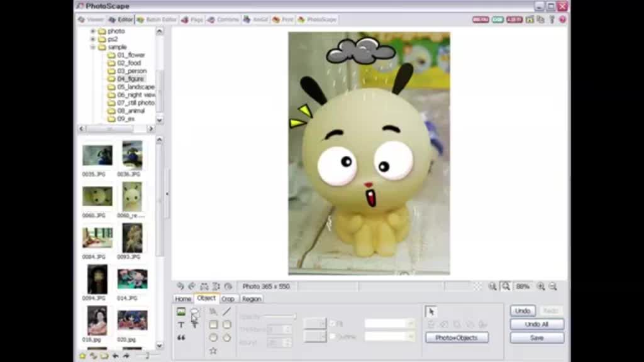Toggle the Fill checkbox
This screenshot has height=362, width=644.
point(333,324)
